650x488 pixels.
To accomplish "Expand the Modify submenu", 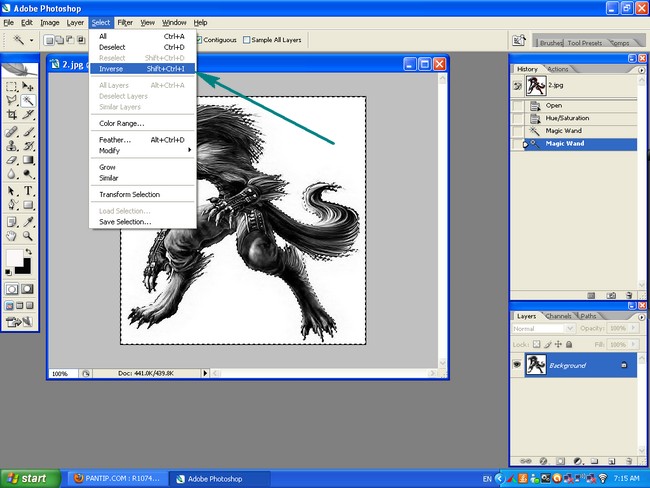I will click(x=143, y=151).
